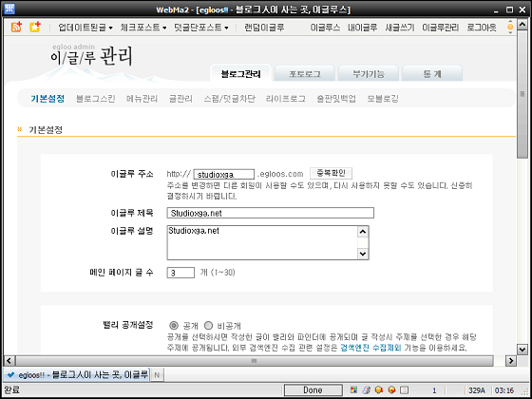Open the 체크포스트 dropdown
This screenshot has width=532, height=399.
click(143, 28)
